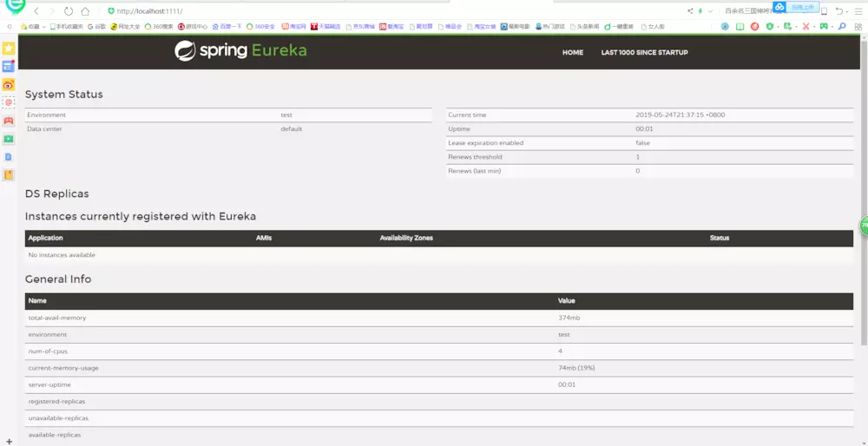Open the 百度一下 bookmark
Screen dimensions: 868x446
tap(227, 26)
